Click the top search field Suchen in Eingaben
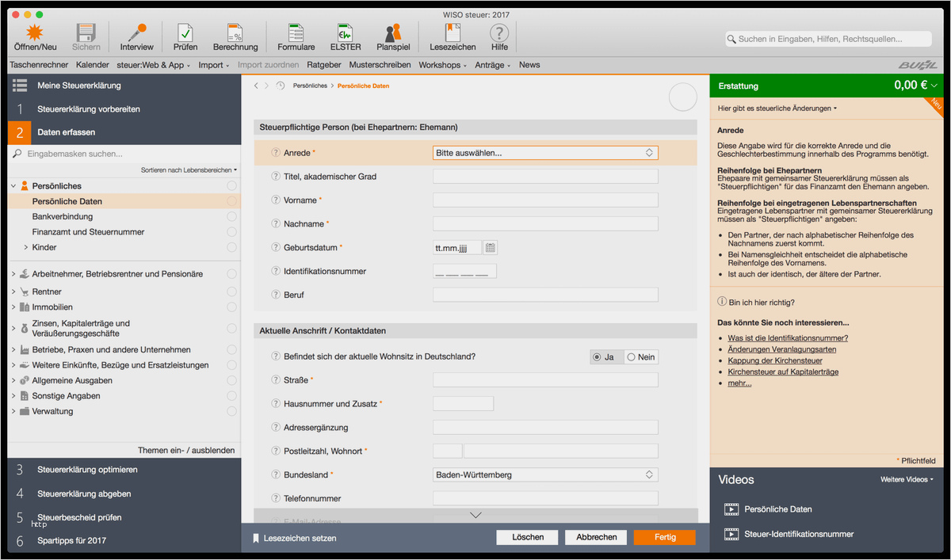The height and width of the screenshot is (560, 951). [x=827, y=38]
